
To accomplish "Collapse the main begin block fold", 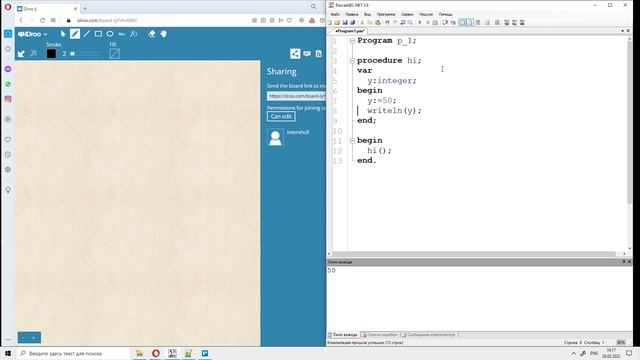I will point(352,140).
